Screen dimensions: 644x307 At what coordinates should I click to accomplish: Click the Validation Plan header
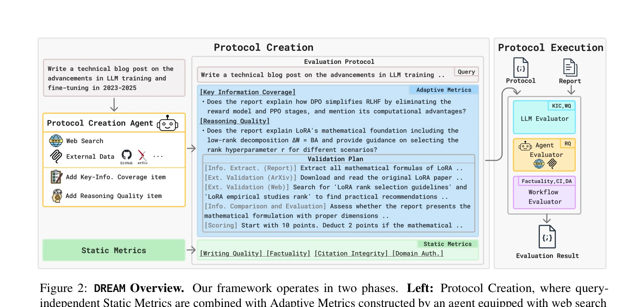tap(335, 159)
